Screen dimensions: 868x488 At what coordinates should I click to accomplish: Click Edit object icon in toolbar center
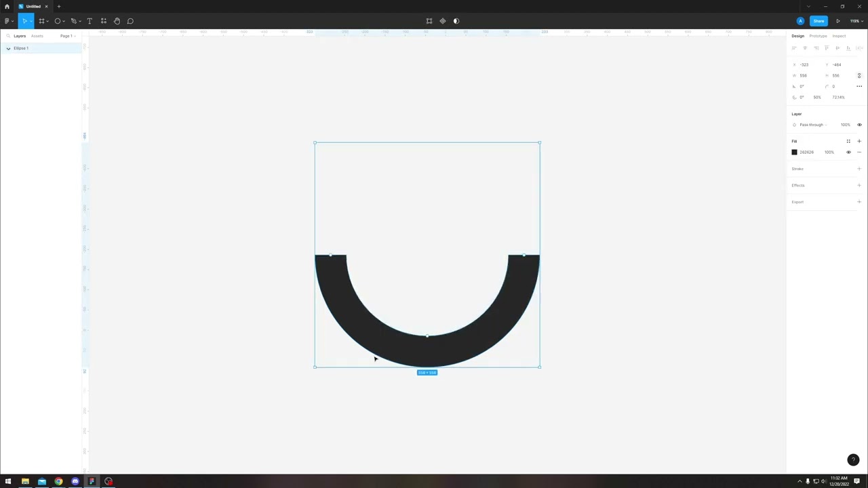click(429, 21)
